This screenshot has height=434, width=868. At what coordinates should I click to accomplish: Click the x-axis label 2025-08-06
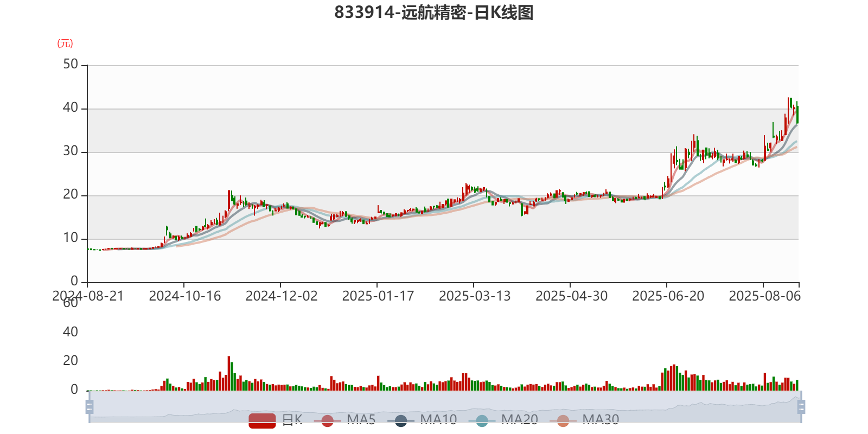[x=764, y=296]
